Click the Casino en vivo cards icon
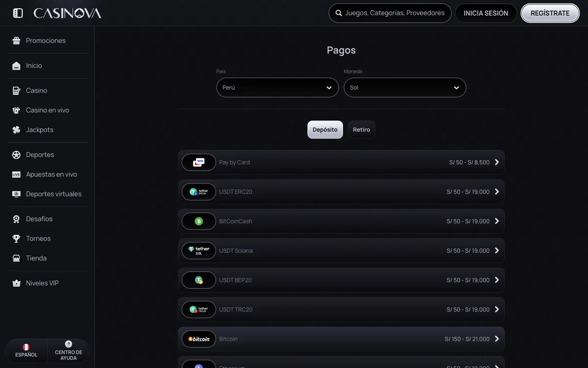The height and width of the screenshot is (368, 588). tap(16, 110)
